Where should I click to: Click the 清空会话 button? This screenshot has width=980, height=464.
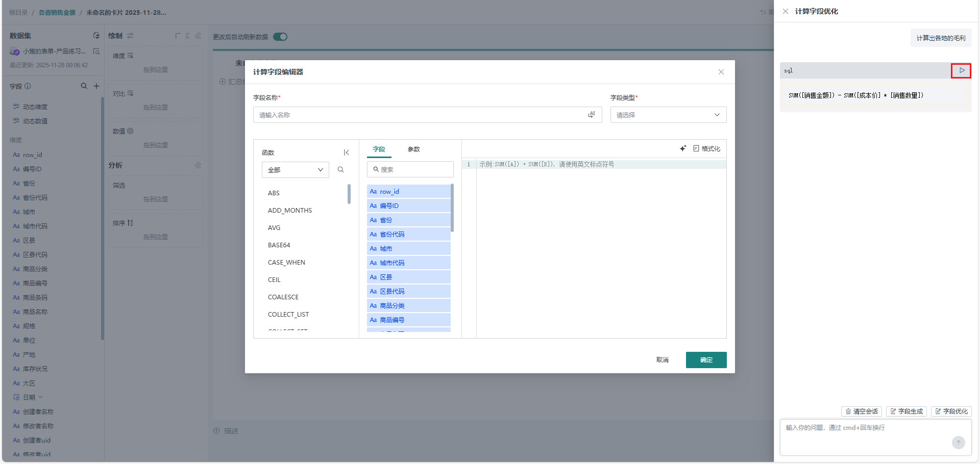tap(861, 411)
